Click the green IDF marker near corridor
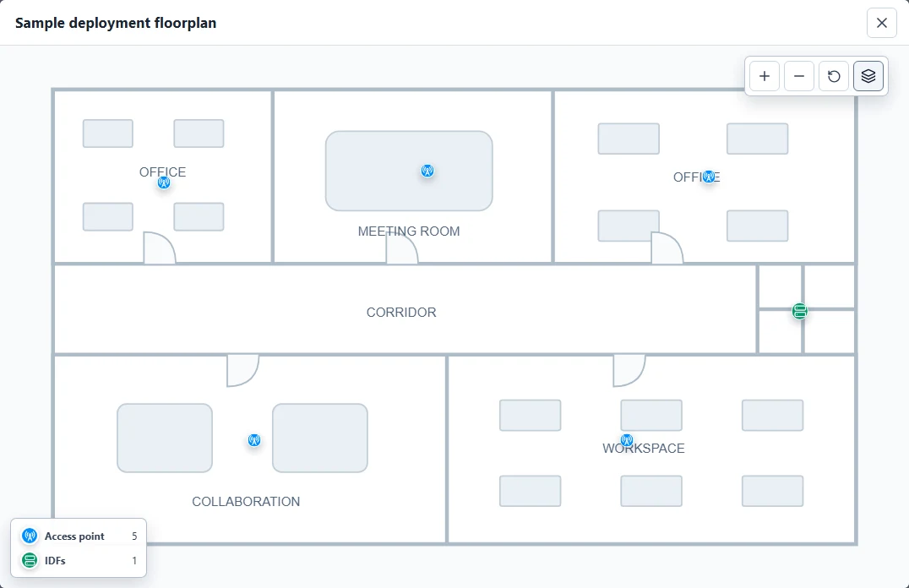This screenshot has width=909, height=588. [800, 311]
